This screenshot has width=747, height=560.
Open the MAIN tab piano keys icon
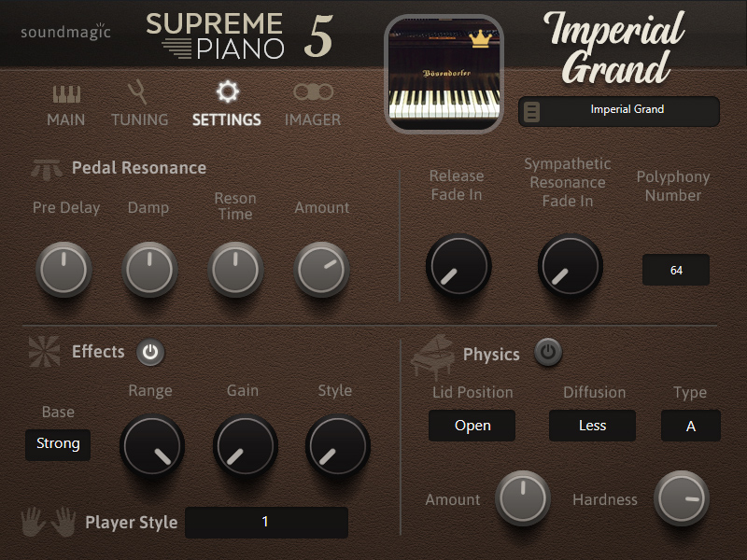pos(66,94)
